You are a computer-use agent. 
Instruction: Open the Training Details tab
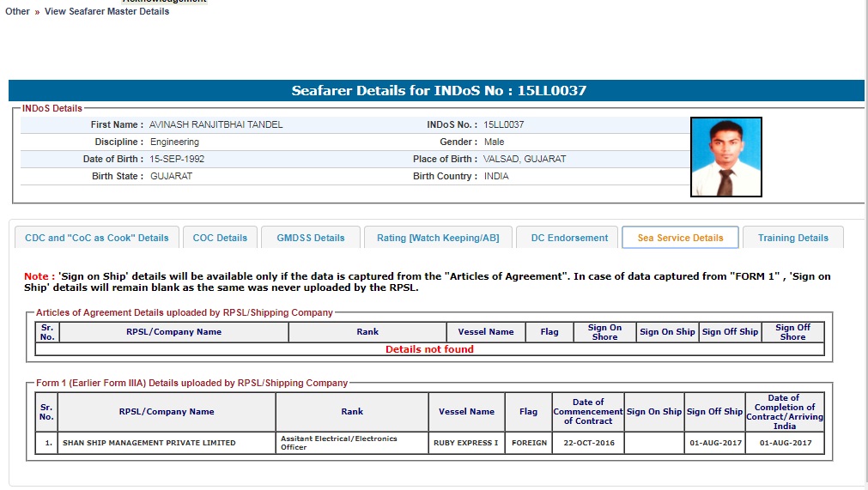pos(792,238)
